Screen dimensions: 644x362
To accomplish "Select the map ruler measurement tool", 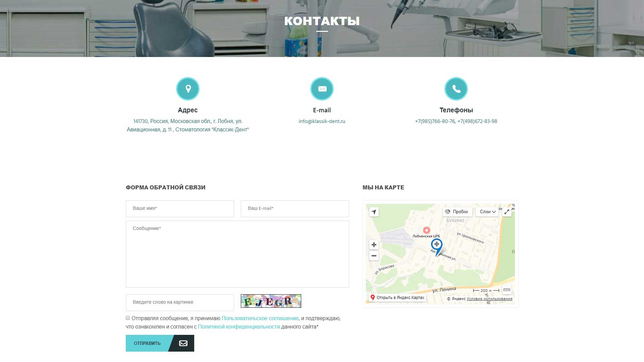I will (x=507, y=290).
